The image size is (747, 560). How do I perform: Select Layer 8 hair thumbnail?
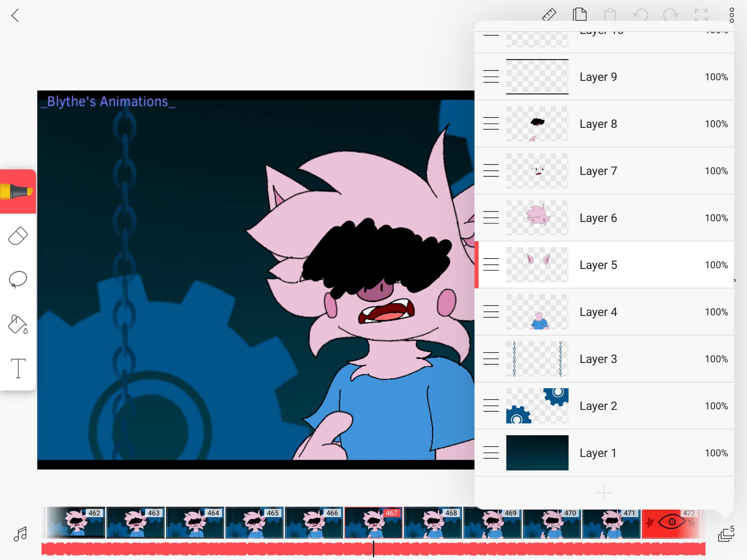point(537,124)
